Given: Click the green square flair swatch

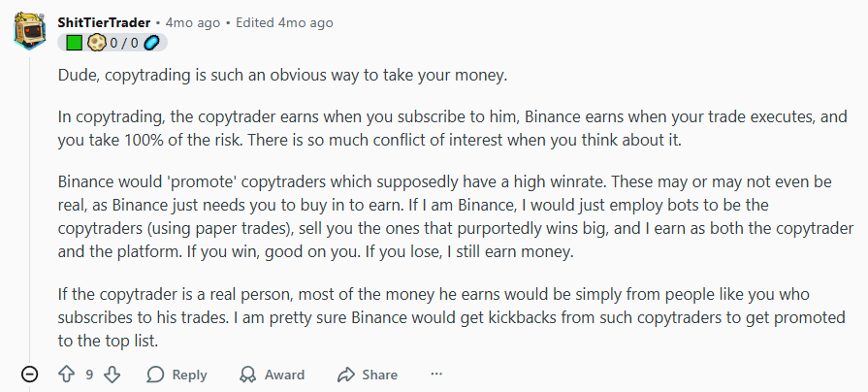Looking at the screenshot, I should pyautogui.click(x=75, y=43).
